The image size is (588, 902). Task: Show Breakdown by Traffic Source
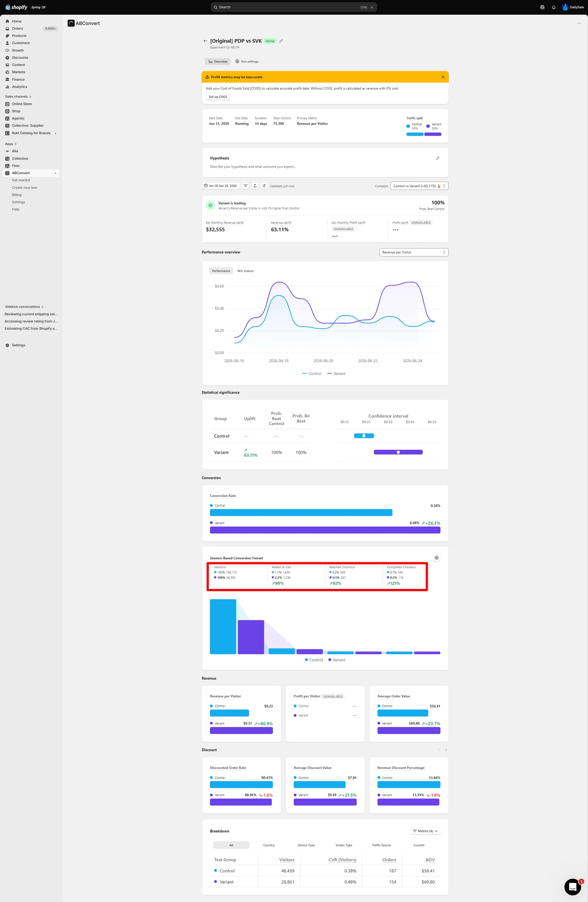(x=381, y=845)
